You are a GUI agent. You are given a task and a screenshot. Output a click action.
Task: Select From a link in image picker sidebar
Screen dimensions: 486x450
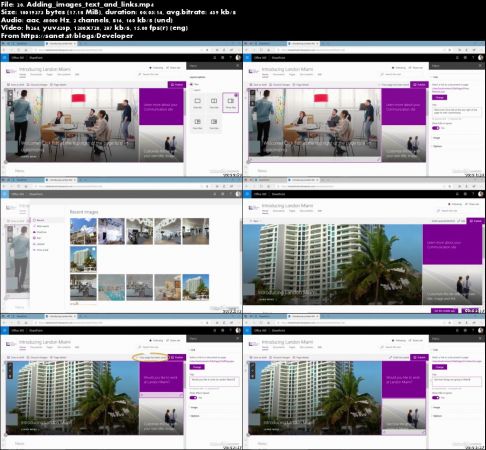[42, 250]
